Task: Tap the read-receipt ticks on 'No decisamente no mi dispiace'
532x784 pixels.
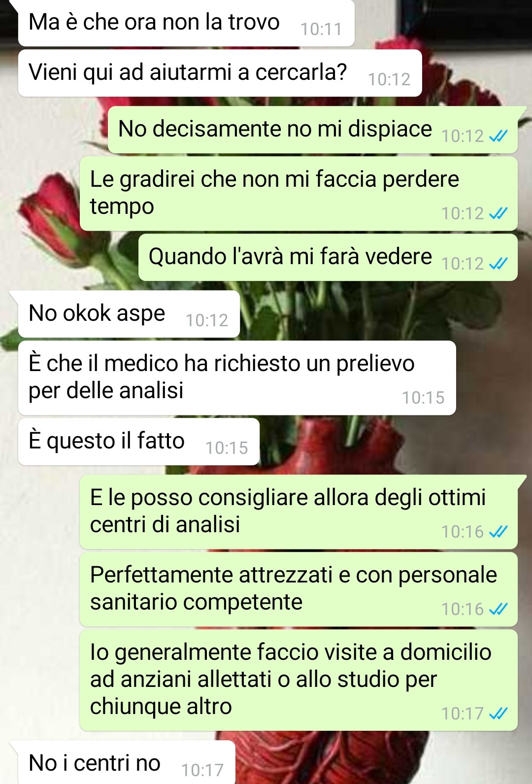Action: (x=498, y=136)
